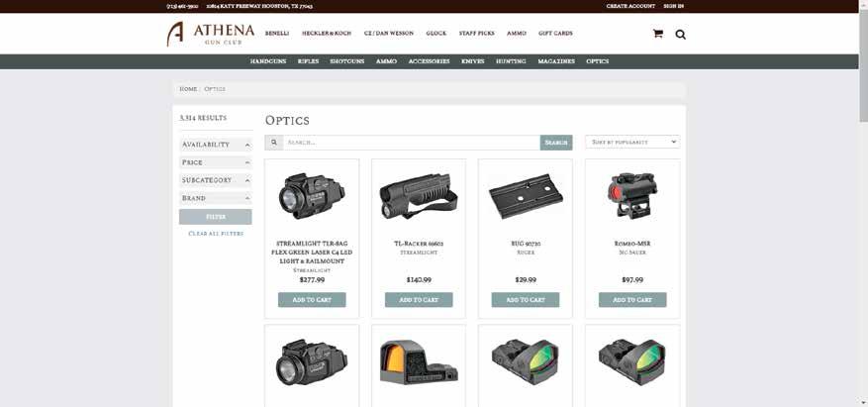868x407 pixels.
Task: Click Sign In link
Action: coord(673,6)
